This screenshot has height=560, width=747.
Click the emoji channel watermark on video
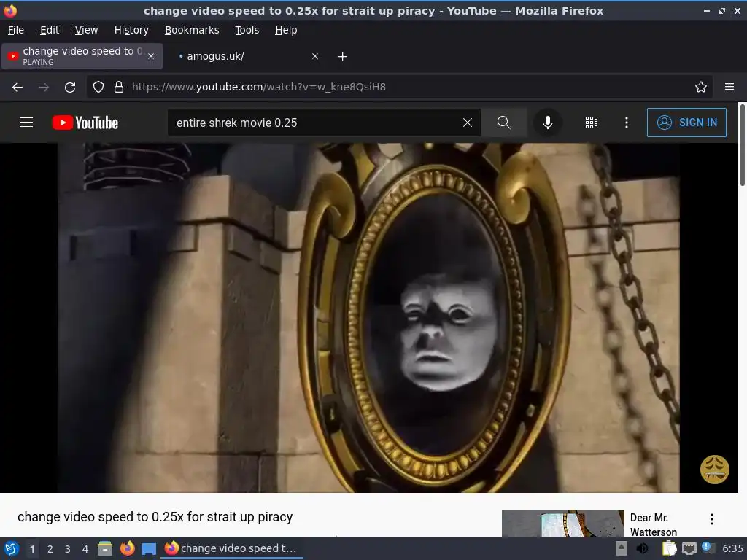(714, 469)
